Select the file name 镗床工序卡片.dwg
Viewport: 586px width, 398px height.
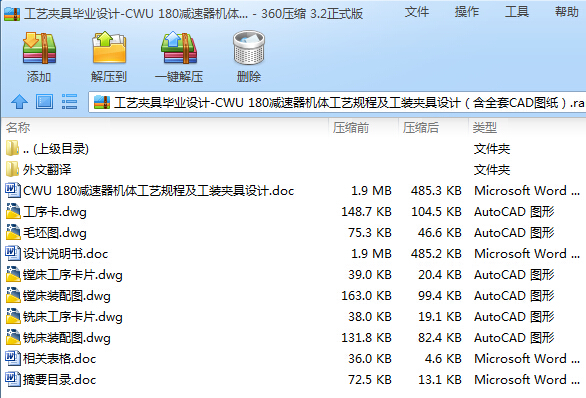pos(73,275)
